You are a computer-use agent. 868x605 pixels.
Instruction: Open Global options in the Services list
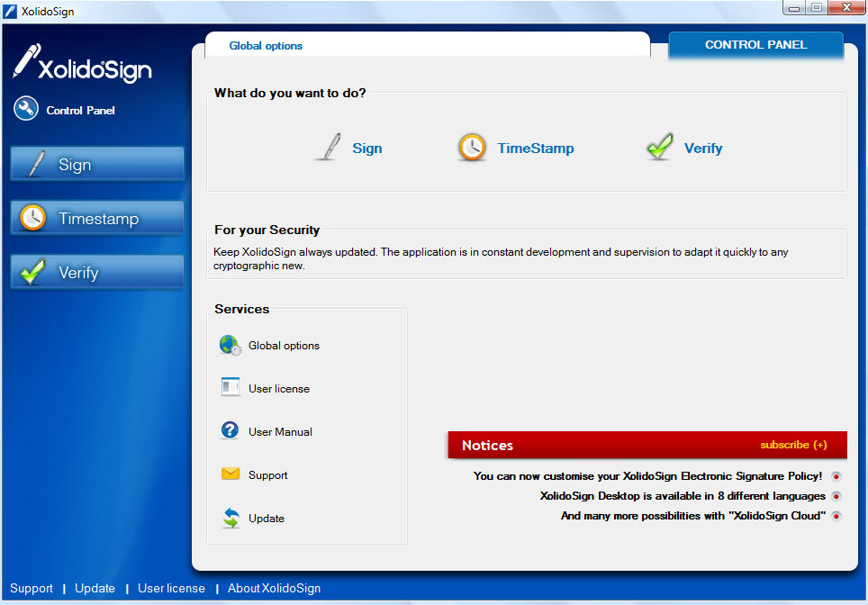tap(284, 346)
